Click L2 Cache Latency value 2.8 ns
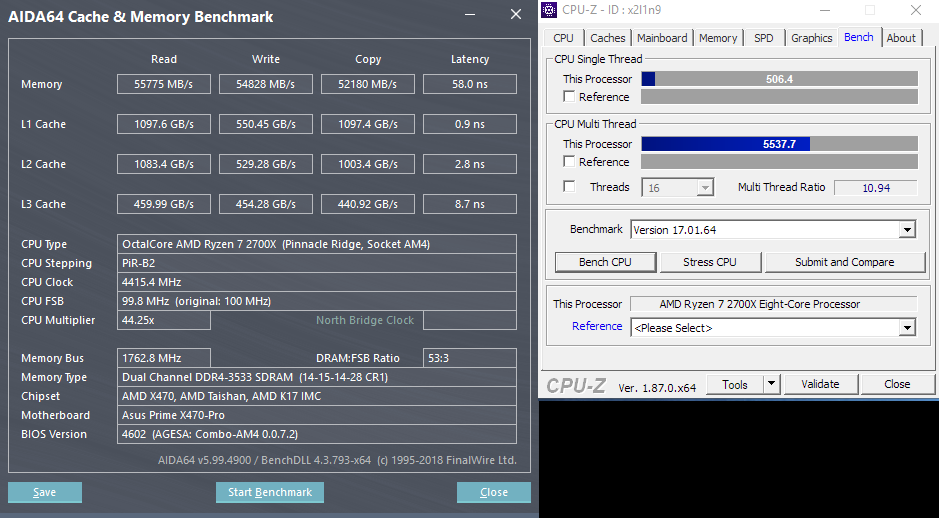 470,163
